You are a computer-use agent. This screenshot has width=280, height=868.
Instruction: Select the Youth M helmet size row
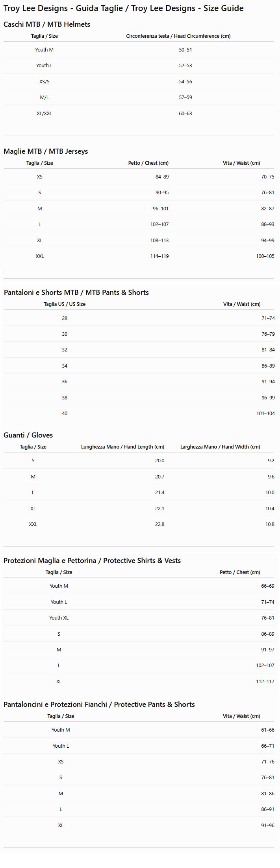tap(139, 50)
